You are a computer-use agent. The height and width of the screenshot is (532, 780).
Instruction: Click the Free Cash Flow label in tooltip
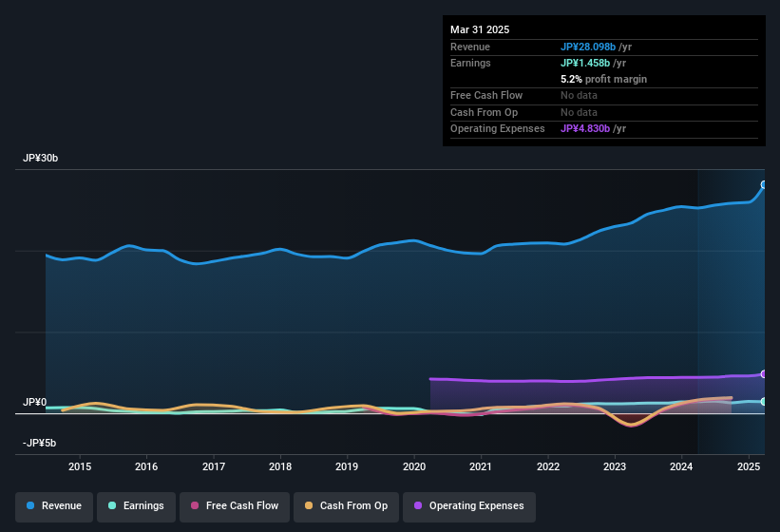pos(486,95)
